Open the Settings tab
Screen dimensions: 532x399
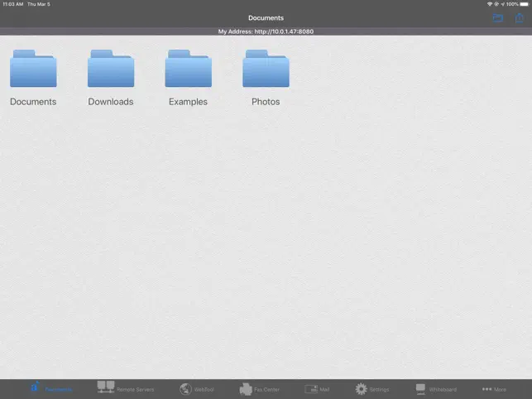372,389
